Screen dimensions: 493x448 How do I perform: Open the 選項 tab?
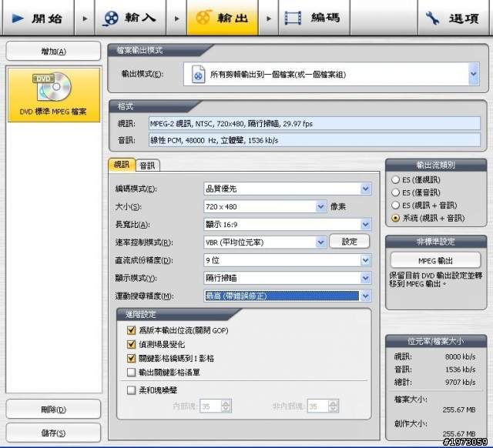pos(454,18)
